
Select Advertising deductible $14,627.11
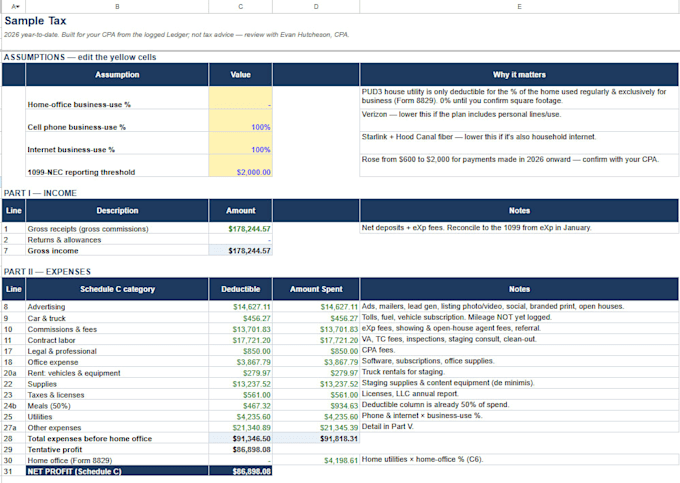(x=241, y=307)
